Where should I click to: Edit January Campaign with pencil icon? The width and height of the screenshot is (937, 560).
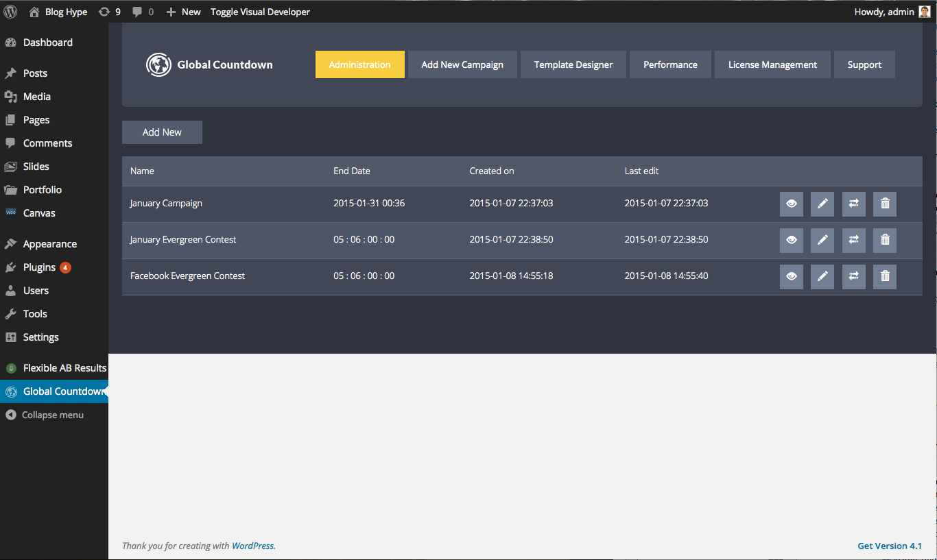click(822, 204)
